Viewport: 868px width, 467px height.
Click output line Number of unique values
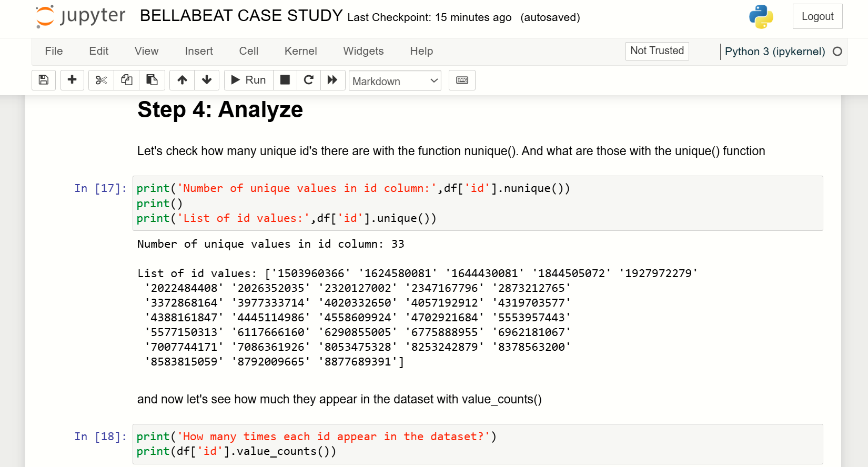(271, 244)
